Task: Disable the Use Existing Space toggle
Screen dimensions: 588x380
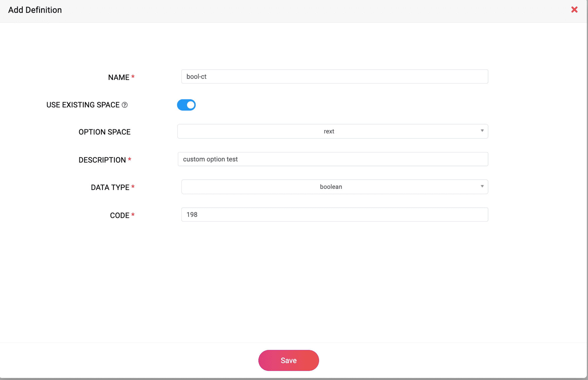Action: (x=186, y=105)
